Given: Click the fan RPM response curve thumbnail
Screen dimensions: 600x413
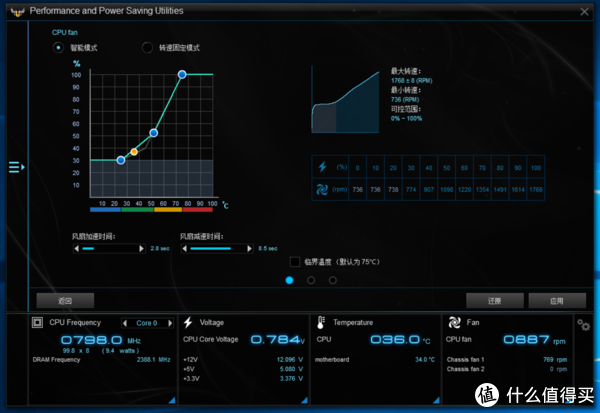Looking at the screenshot, I should (x=346, y=100).
